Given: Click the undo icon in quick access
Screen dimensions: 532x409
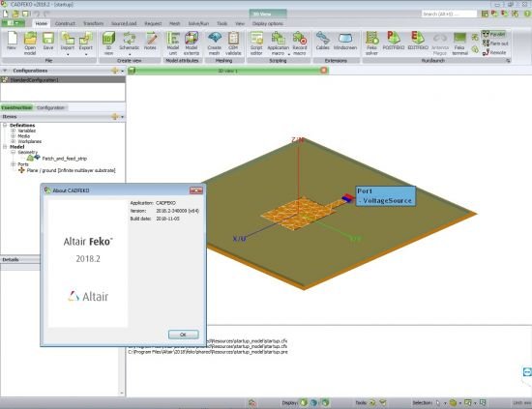Looking at the screenshot, I should 37,14.
